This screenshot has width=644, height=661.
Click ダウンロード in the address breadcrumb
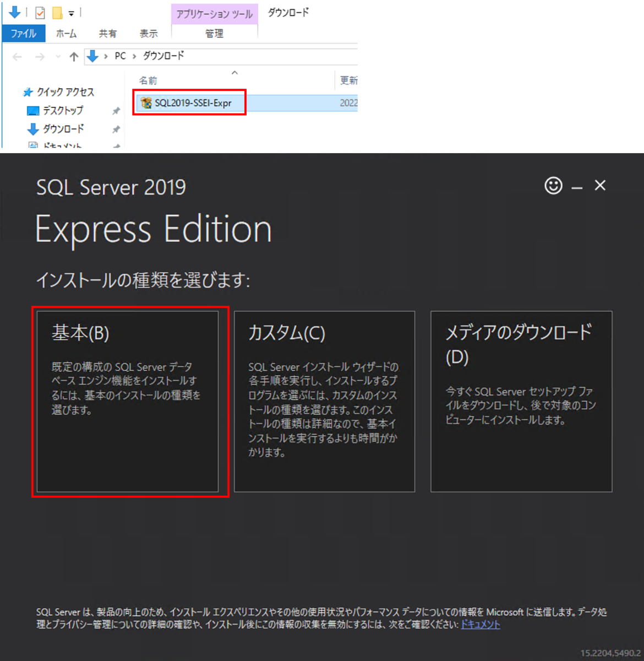pos(163,56)
